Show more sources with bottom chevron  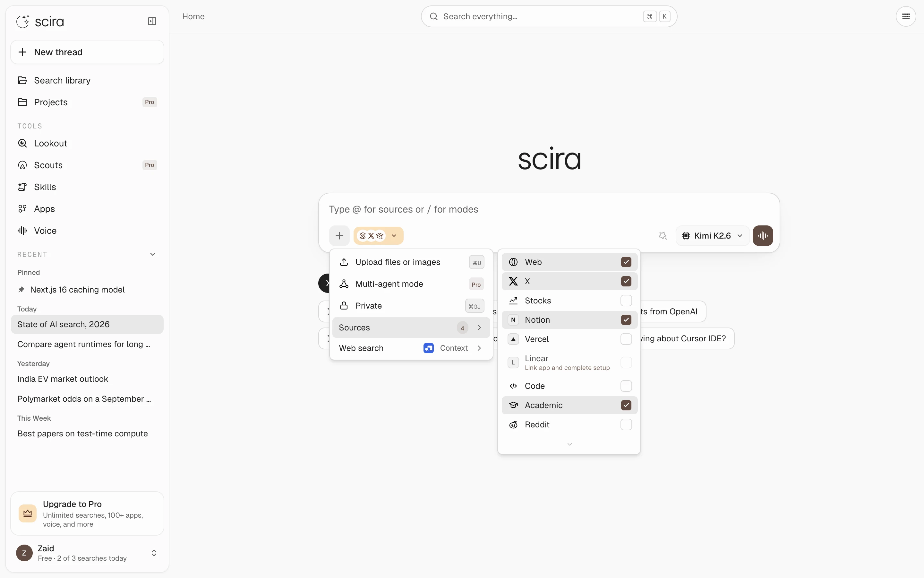569,444
